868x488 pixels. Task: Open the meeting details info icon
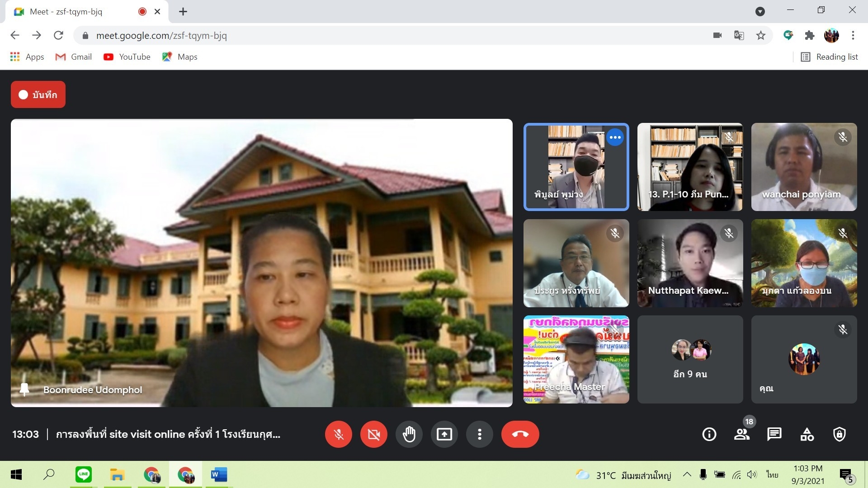709,434
